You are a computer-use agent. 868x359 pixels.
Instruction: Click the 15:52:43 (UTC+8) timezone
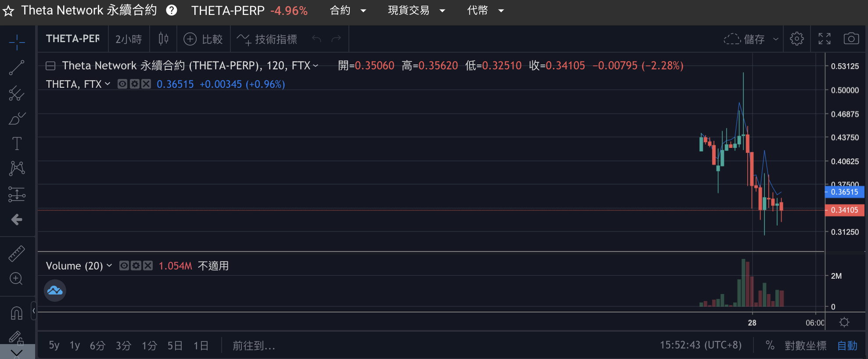[701, 345]
